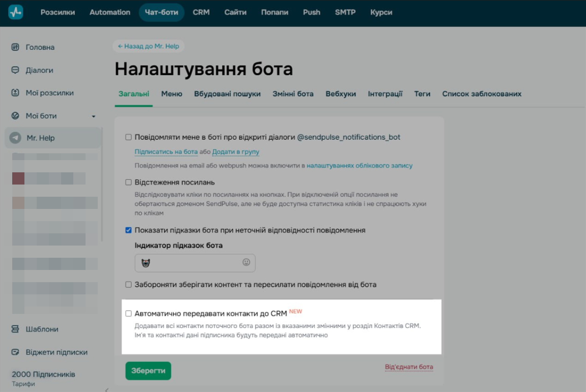Click the Зберегти button

[149, 371]
